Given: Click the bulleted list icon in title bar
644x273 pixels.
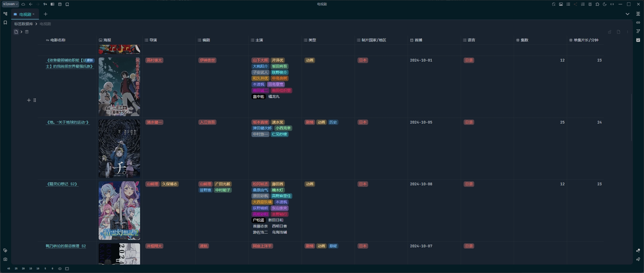Looking at the screenshot, I should 568,4.
